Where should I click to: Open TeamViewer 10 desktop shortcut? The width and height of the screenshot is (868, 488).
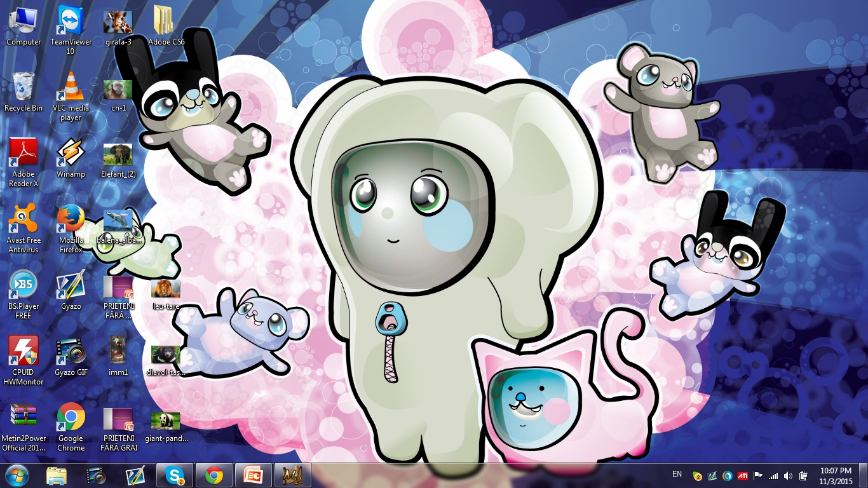pos(71,30)
